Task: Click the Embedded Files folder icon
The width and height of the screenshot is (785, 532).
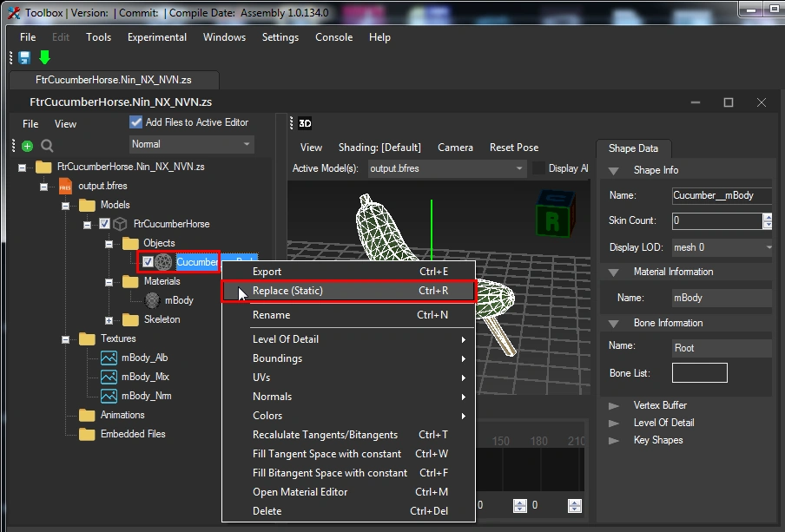Action: (87, 435)
